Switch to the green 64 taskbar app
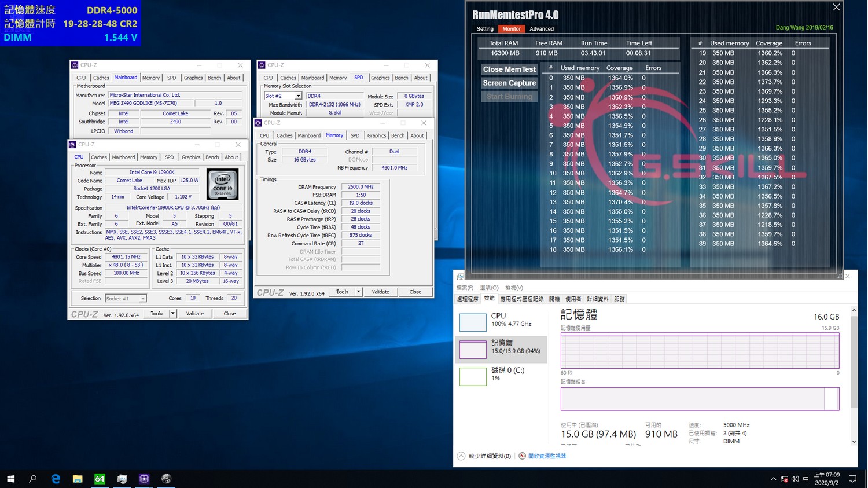 (x=100, y=479)
